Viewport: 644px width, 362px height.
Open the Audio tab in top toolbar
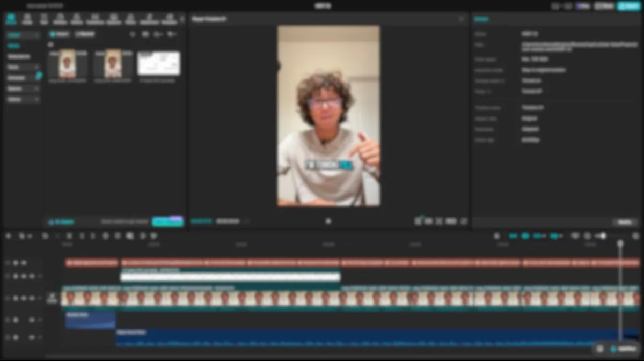27,19
